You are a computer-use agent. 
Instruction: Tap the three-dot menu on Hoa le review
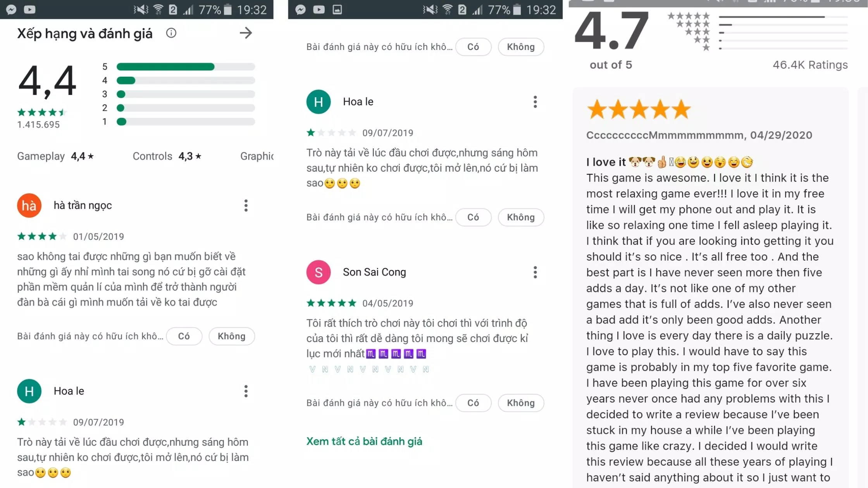pos(535,101)
